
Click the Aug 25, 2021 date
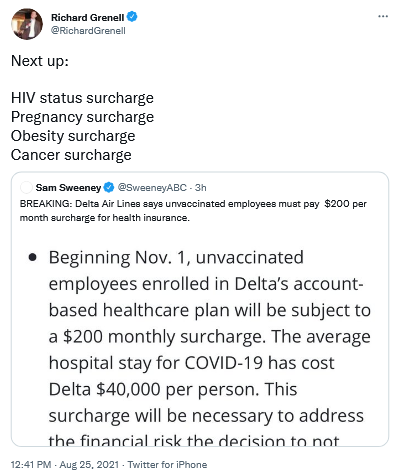point(89,464)
